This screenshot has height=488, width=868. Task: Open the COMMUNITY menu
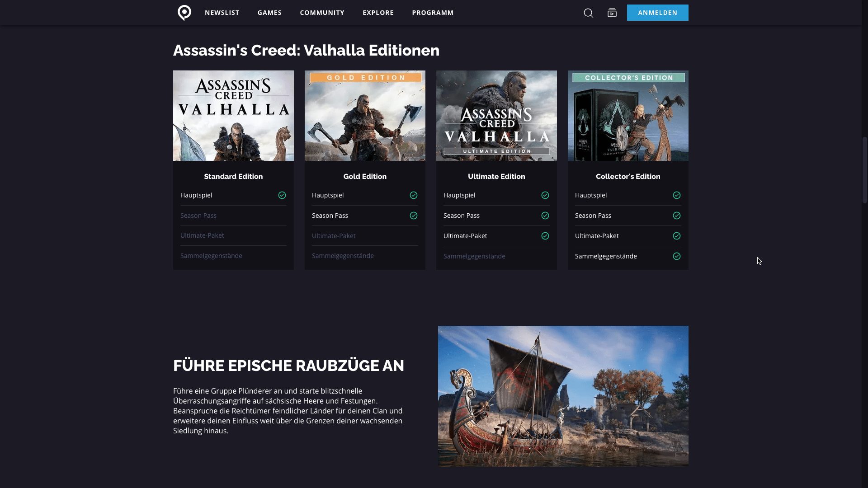pos(322,13)
